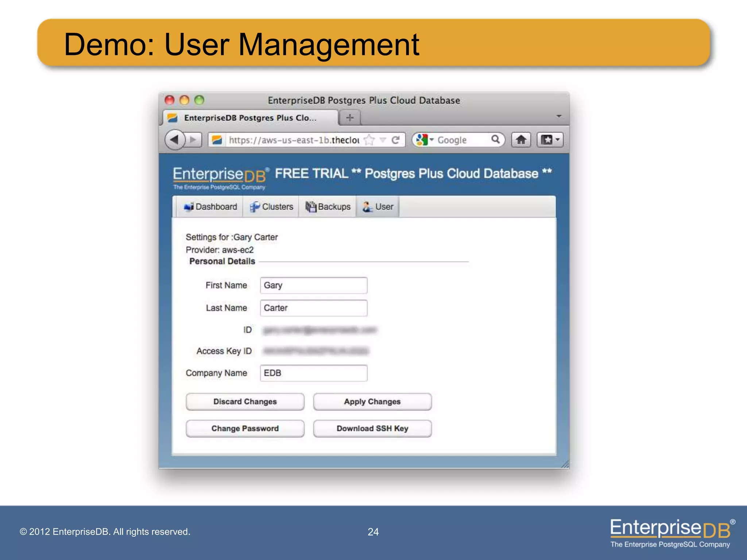The image size is (747, 560).
Task: Click the green zoom window button
Action: pos(199,100)
